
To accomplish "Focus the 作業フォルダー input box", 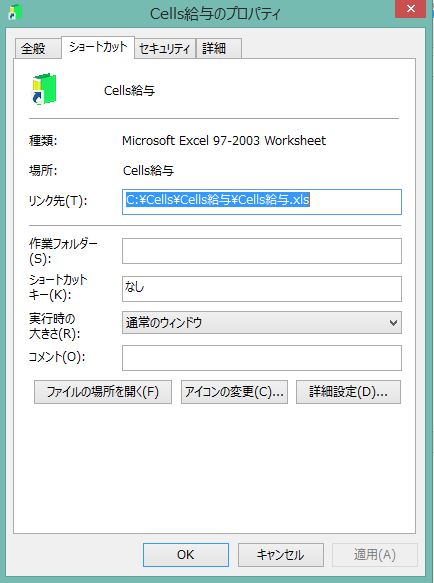I will tap(262, 251).
